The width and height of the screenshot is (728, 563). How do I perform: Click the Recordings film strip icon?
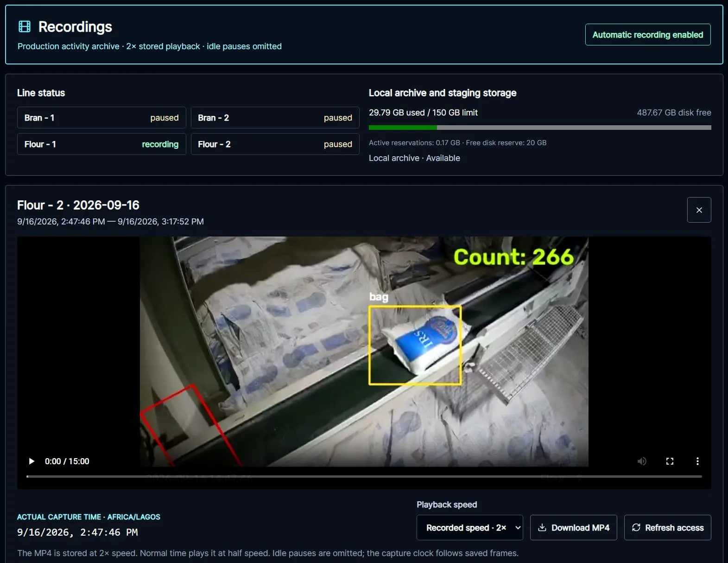pyautogui.click(x=25, y=26)
